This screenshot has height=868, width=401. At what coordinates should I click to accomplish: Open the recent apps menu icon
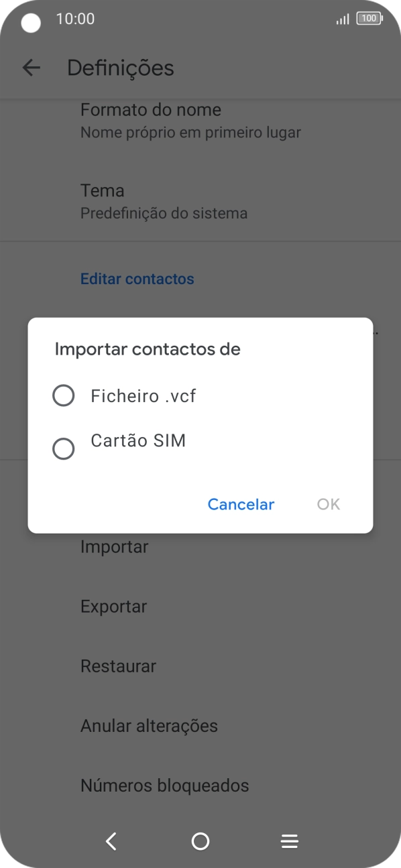[289, 841]
